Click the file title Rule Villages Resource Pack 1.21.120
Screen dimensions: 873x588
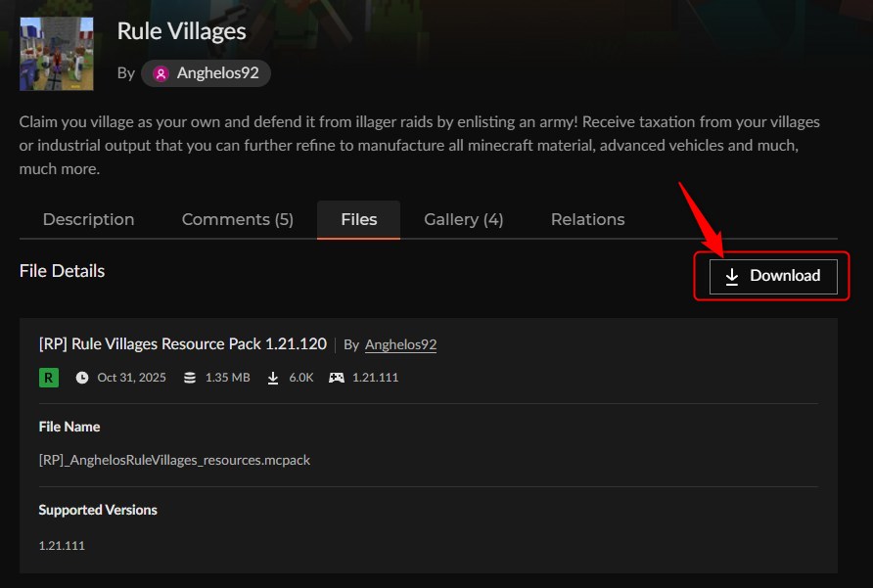pos(183,344)
